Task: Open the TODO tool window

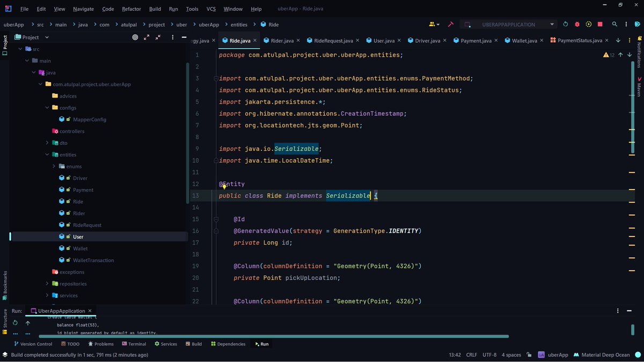Action: [x=70, y=344]
